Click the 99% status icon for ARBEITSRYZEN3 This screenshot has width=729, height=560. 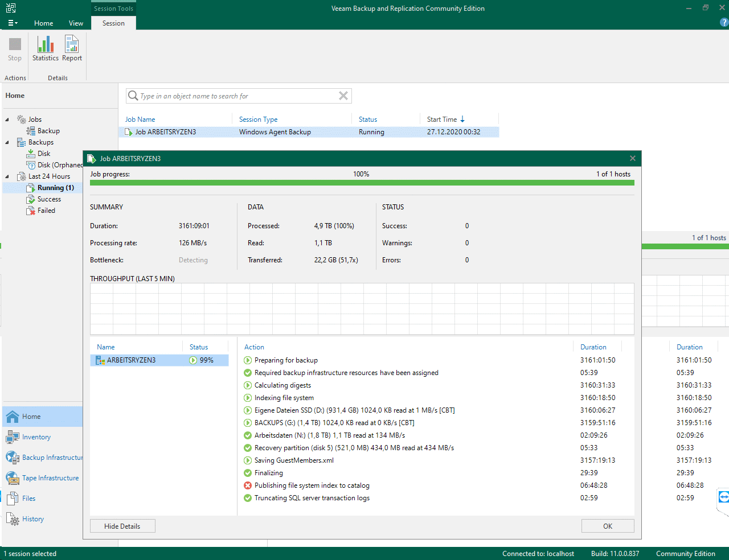click(193, 360)
